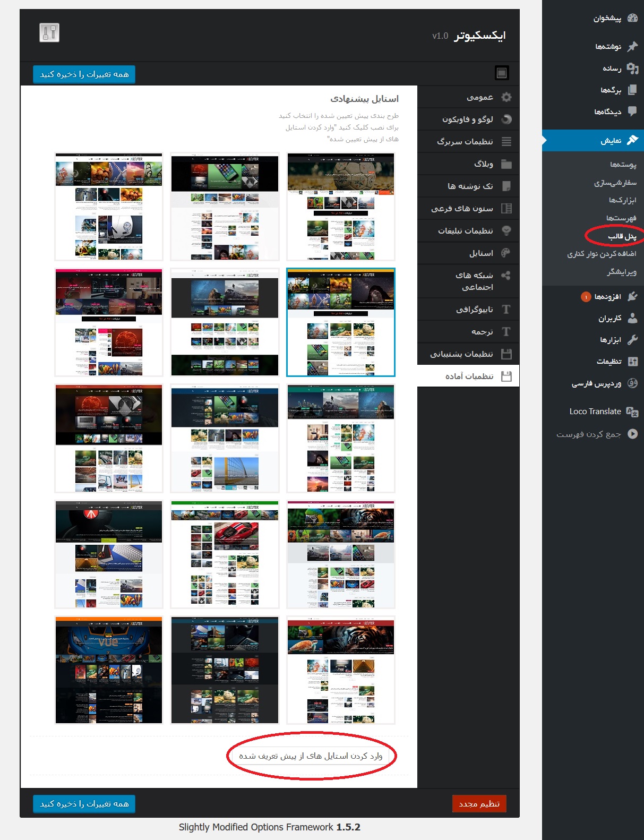Click the Loco Translate icon
The width and height of the screenshot is (644, 840).
point(632,412)
